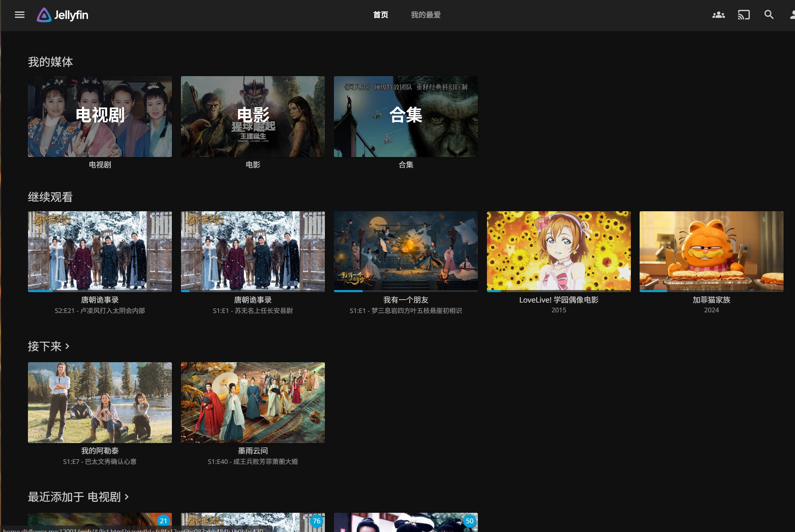795x532 pixels.
Task: Click the 2024 year text
Action: click(711, 310)
